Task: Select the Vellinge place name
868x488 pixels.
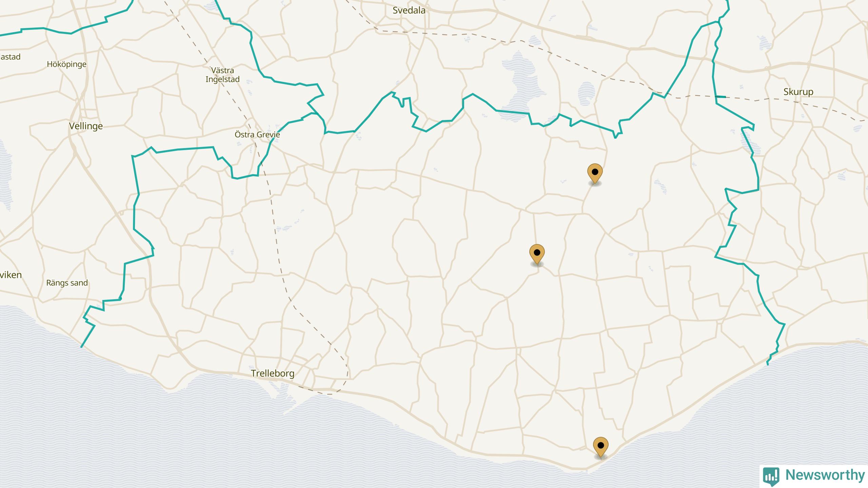Action: tap(86, 126)
